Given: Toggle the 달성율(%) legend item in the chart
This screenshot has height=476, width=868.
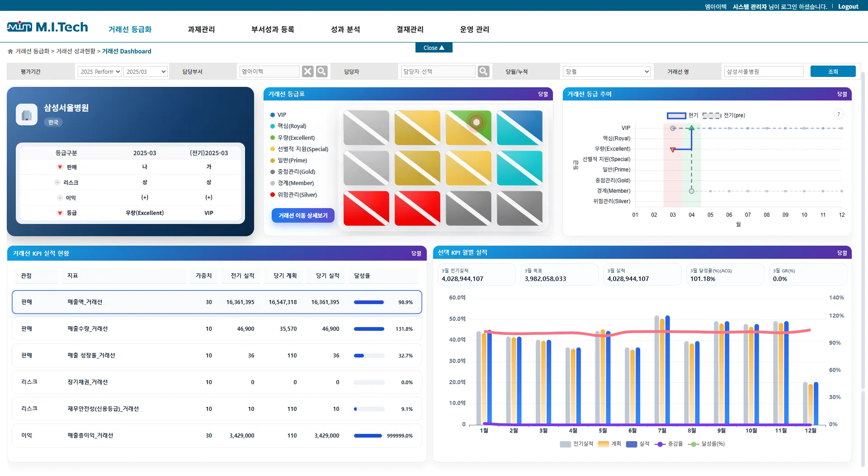Looking at the screenshot, I should point(706,444).
